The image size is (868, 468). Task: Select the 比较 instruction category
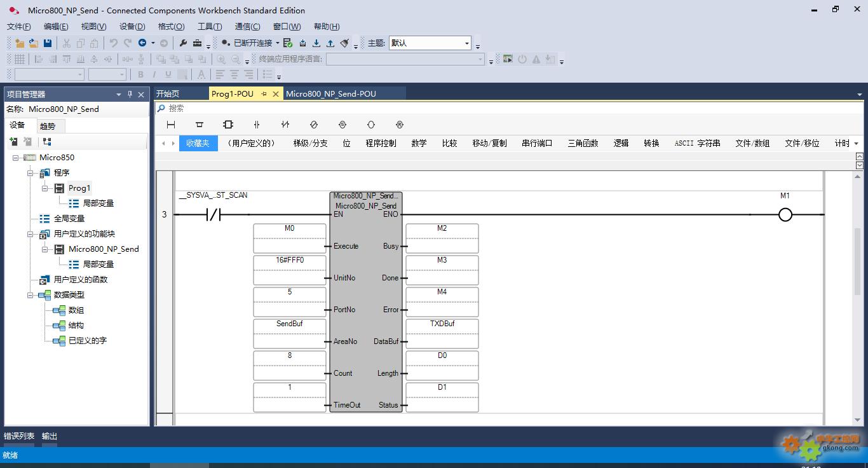click(449, 143)
